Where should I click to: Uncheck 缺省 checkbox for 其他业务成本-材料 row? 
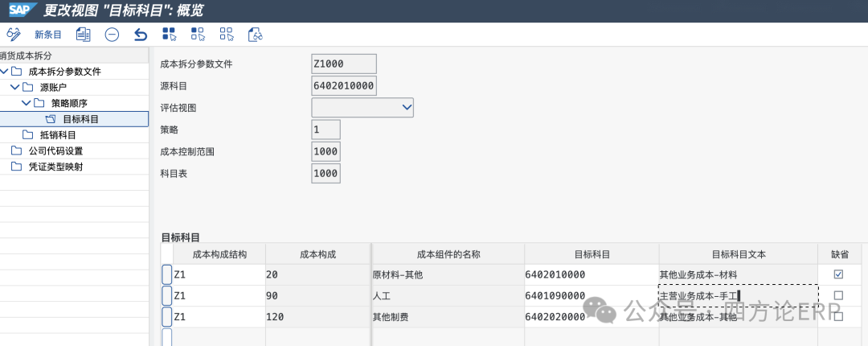838,274
